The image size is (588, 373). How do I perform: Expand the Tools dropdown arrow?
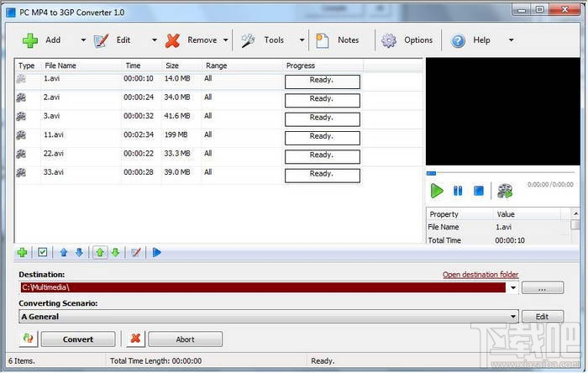click(x=302, y=40)
